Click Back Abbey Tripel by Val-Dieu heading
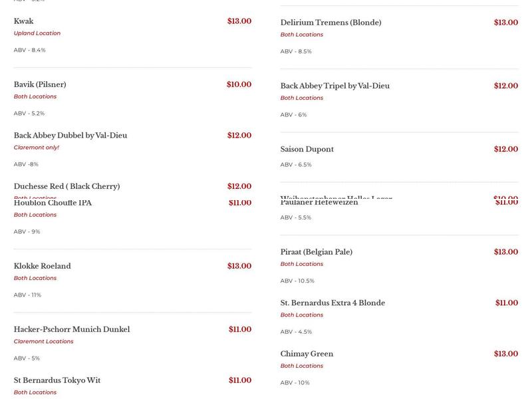 334,86
